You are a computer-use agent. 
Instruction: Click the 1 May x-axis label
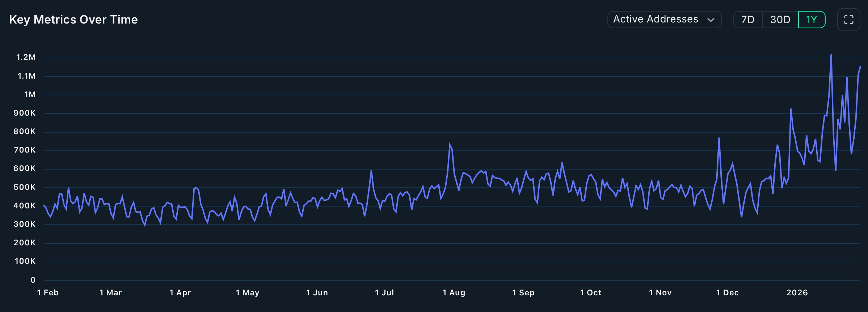(247, 293)
